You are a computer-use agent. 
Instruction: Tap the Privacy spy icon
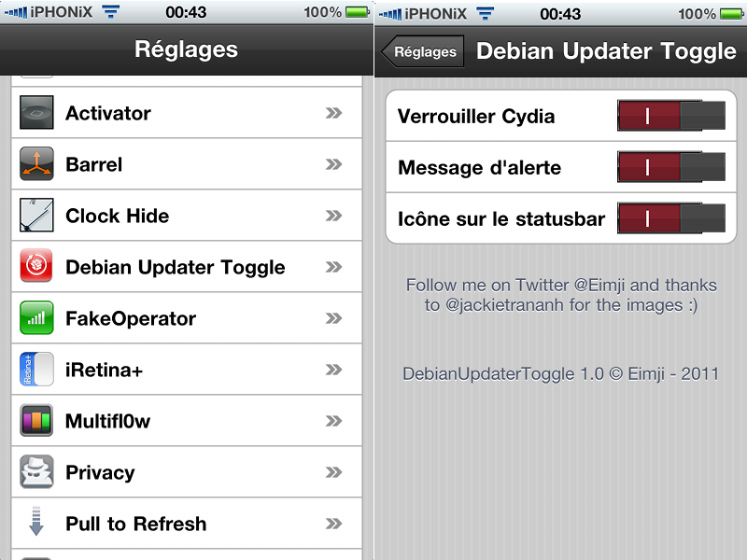37,472
